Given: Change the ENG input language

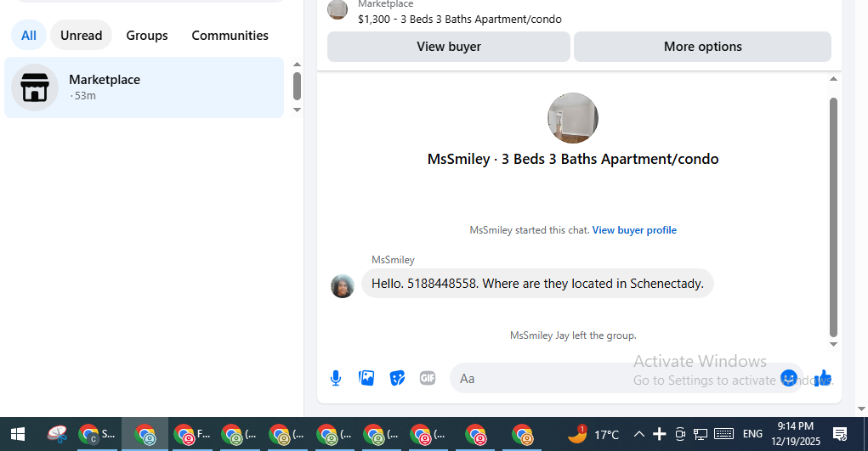Looking at the screenshot, I should (x=752, y=434).
